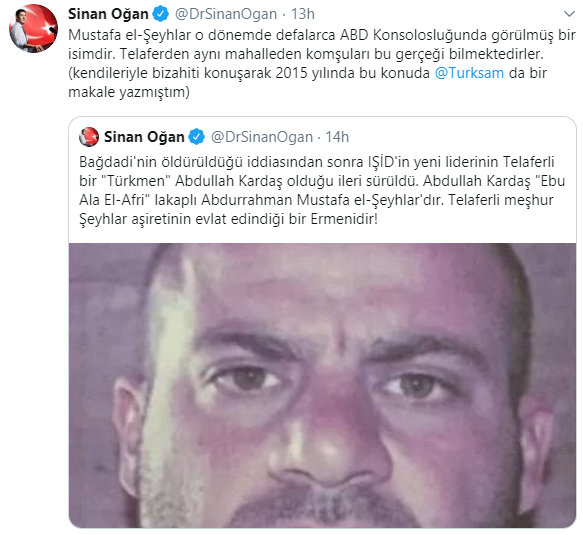Follow the @Turksam mention link

(469, 73)
